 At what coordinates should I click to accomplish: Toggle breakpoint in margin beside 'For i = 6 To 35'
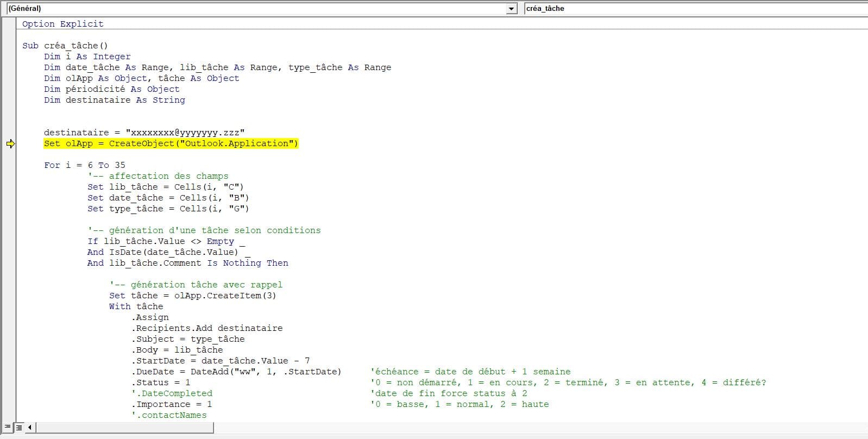(x=10, y=165)
